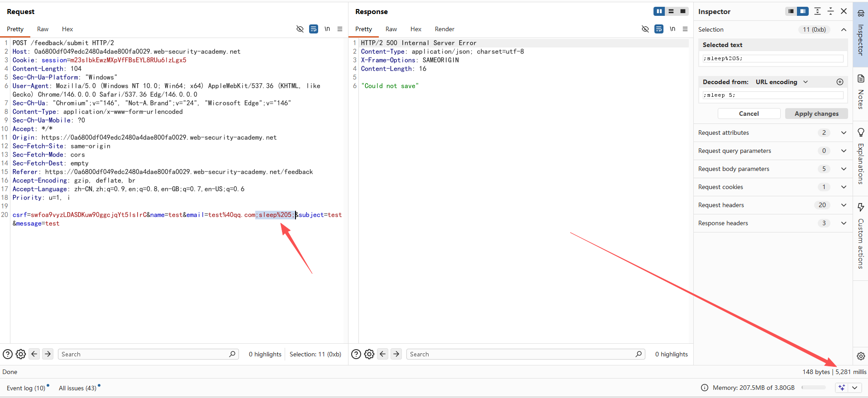Go to next match in Response search
The image size is (868, 398).
[396, 354]
